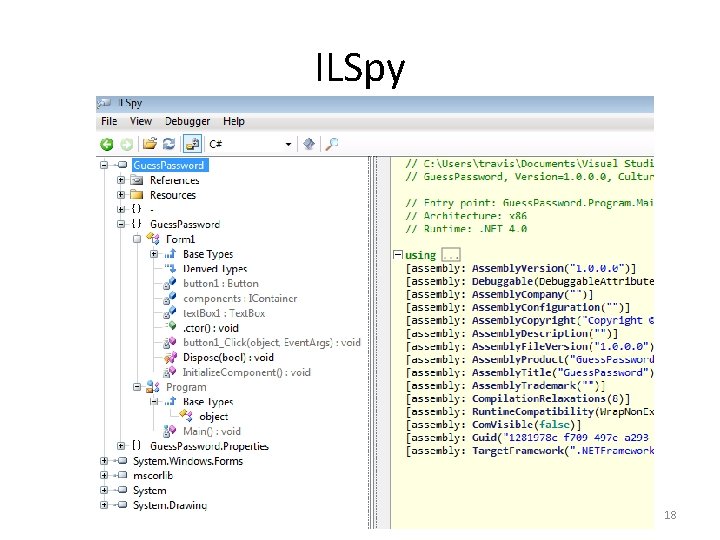Select the Main() : void method
720x540 pixels.
(212, 431)
